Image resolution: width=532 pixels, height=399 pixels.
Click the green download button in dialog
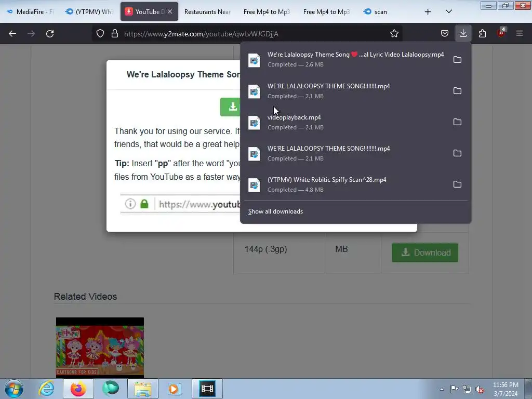click(x=230, y=107)
